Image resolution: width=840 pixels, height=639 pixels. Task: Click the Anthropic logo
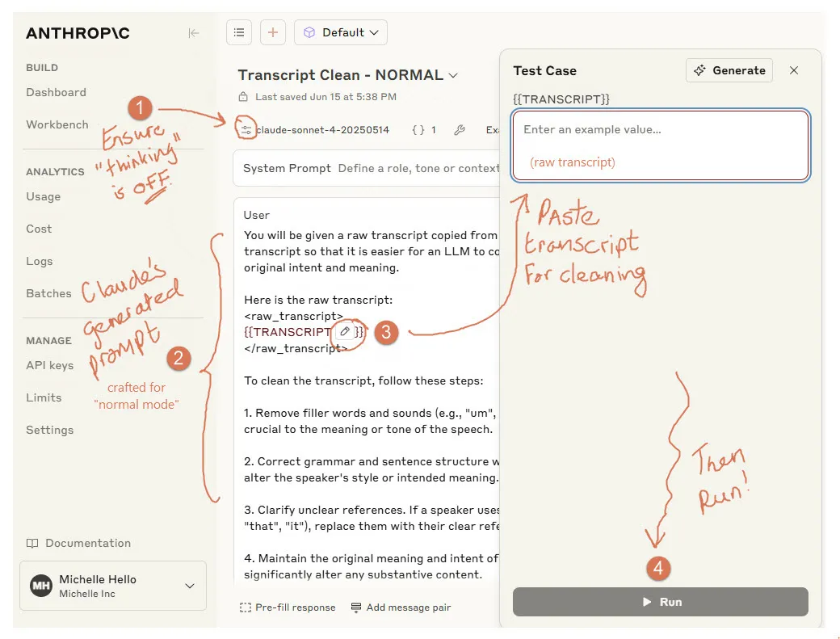point(78,33)
